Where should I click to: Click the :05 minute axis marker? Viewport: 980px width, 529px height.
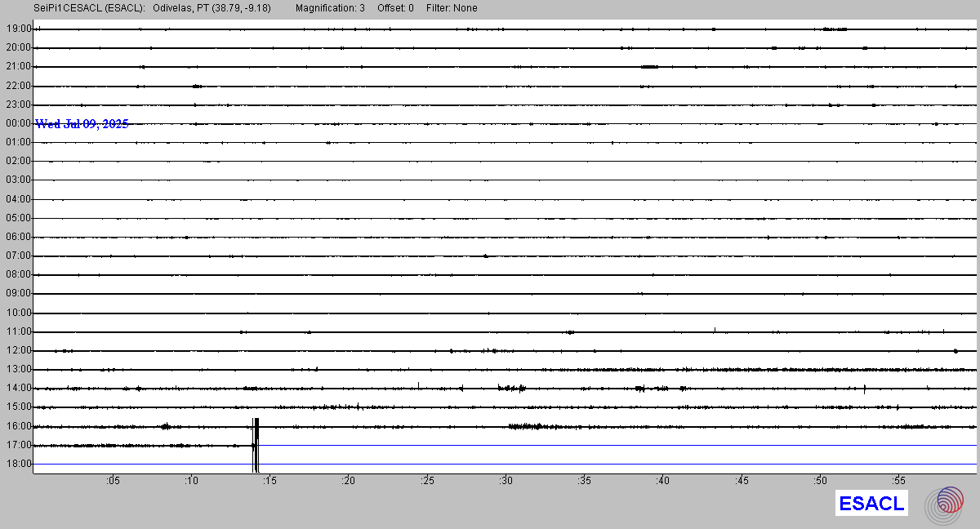tap(112, 481)
